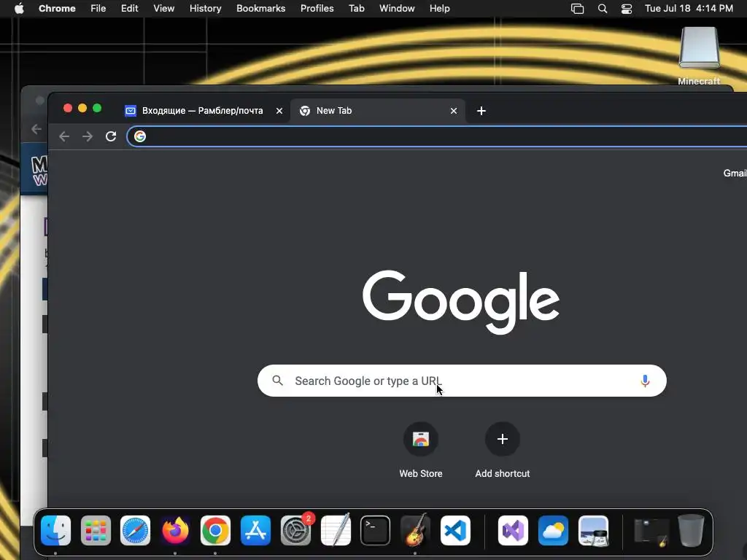This screenshot has width=747, height=560.
Task: Click the Chrome address bar field
Action: [x=438, y=136]
